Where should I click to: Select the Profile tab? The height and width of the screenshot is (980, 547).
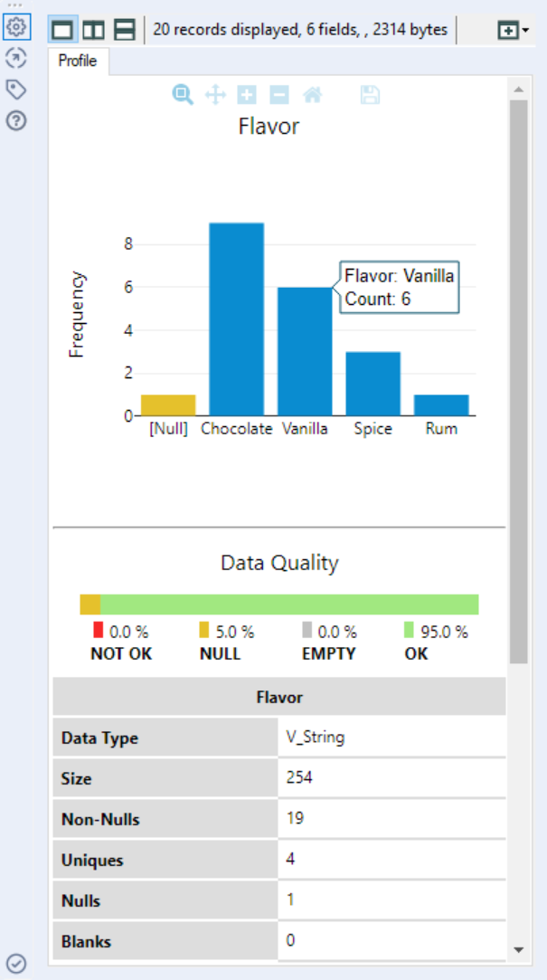[x=78, y=62]
